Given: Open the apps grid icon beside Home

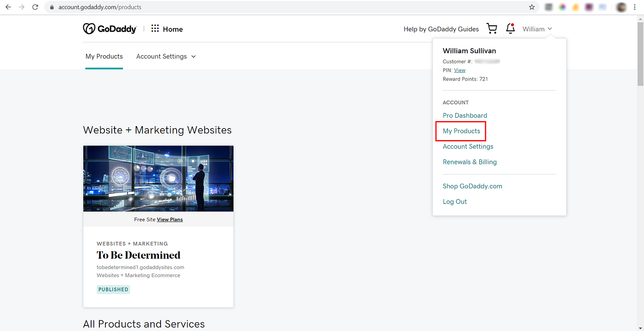Looking at the screenshot, I should point(155,29).
